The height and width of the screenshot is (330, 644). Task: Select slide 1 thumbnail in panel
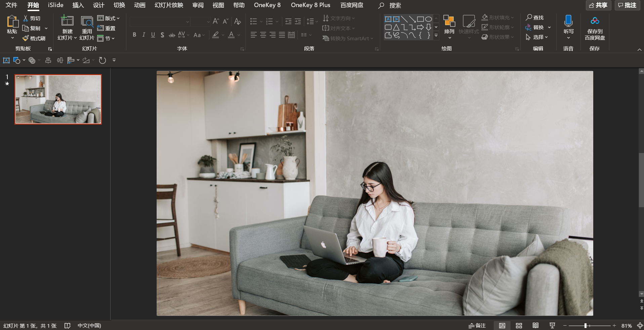(x=58, y=99)
